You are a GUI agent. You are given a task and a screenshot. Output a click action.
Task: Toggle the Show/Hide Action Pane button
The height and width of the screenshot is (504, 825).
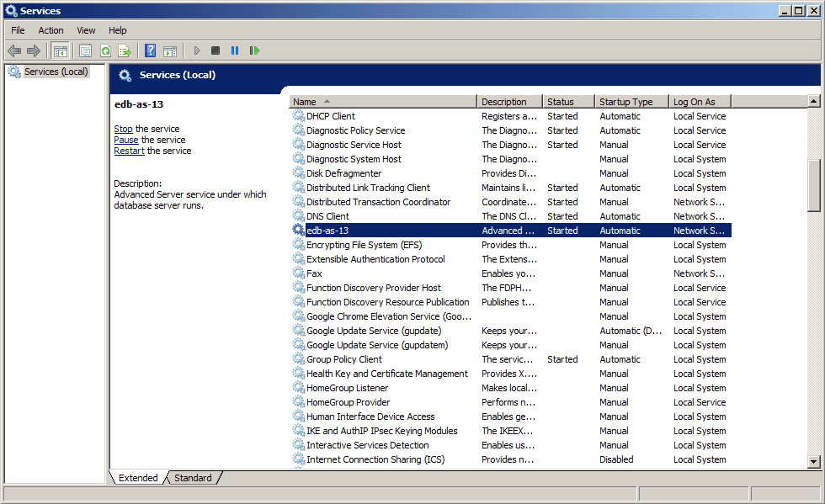pos(169,51)
